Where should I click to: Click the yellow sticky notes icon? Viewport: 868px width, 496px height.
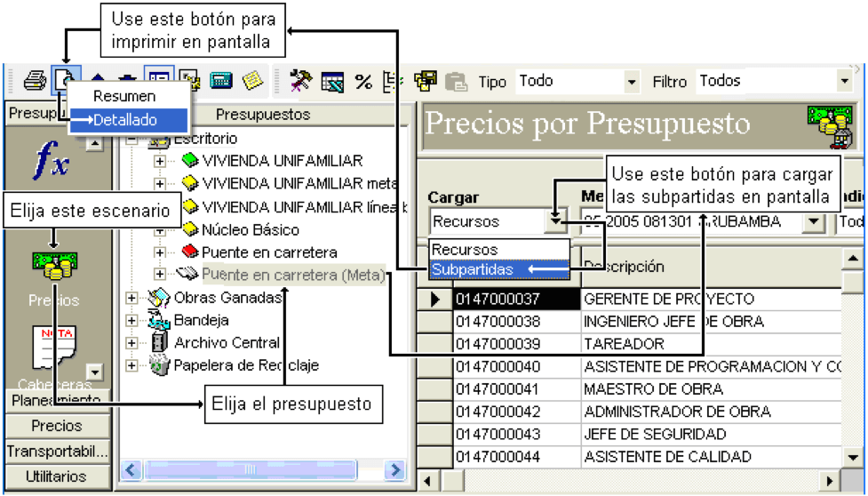253,81
